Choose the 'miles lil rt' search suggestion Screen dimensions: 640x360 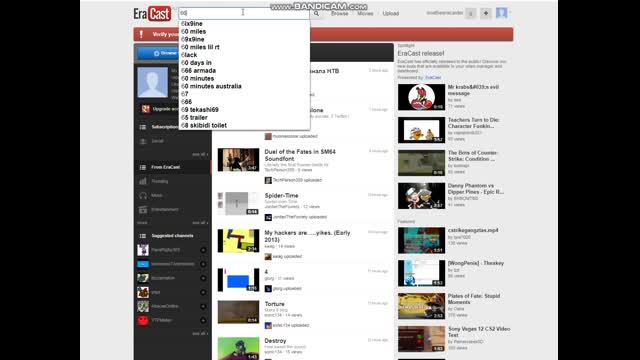pos(244,47)
